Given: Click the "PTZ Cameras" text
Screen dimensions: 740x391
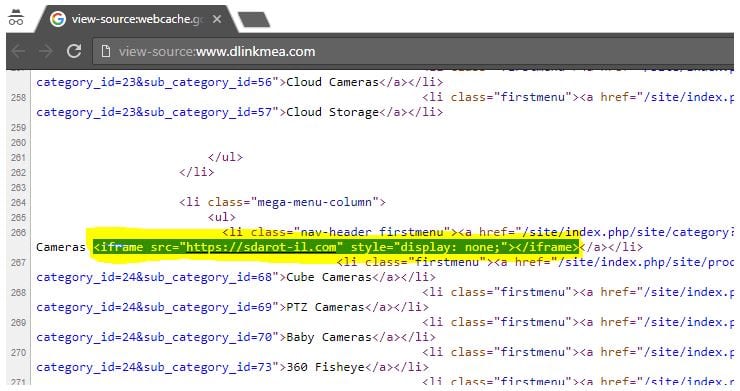Looking at the screenshot, I should tap(325, 307).
